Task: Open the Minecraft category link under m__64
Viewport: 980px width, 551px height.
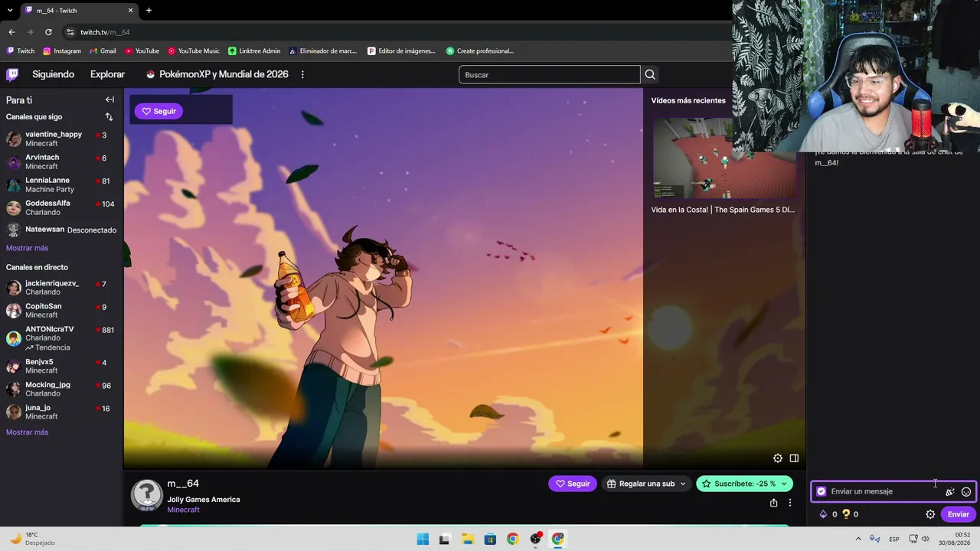Action: pos(183,510)
